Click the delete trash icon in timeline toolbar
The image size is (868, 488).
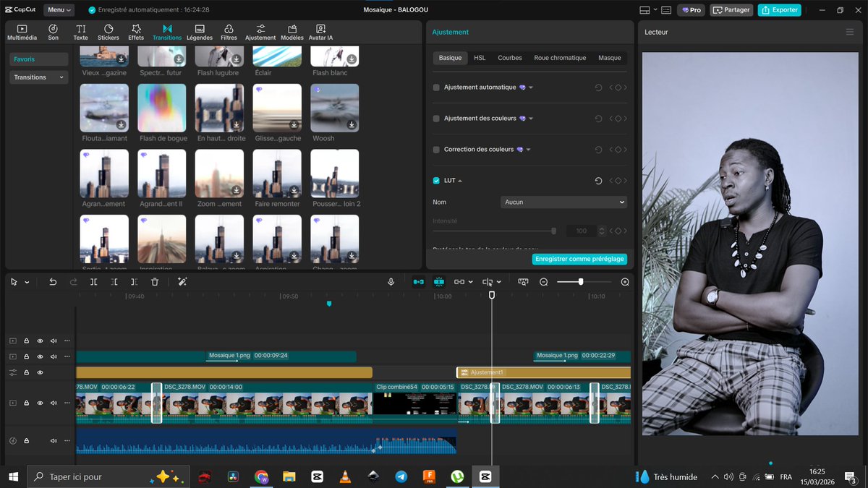click(x=155, y=282)
